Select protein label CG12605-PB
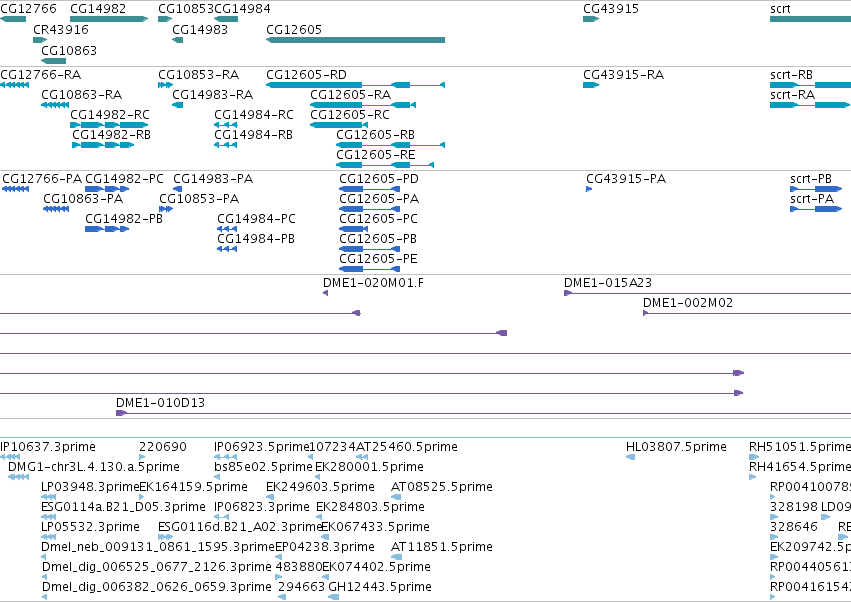The image size is (851, 602). tap(378, 239)
